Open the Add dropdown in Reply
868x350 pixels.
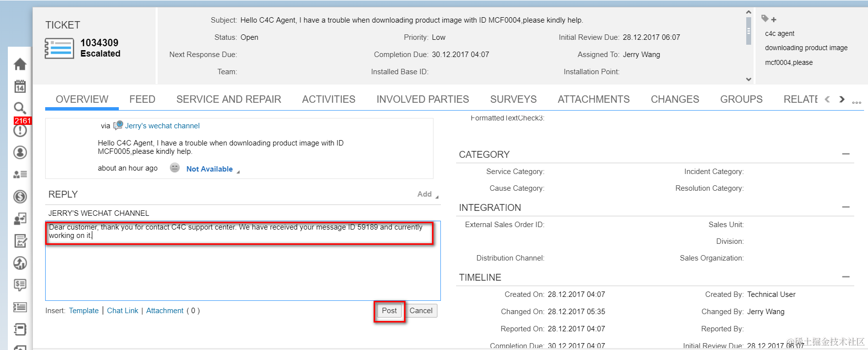point(428,194)
